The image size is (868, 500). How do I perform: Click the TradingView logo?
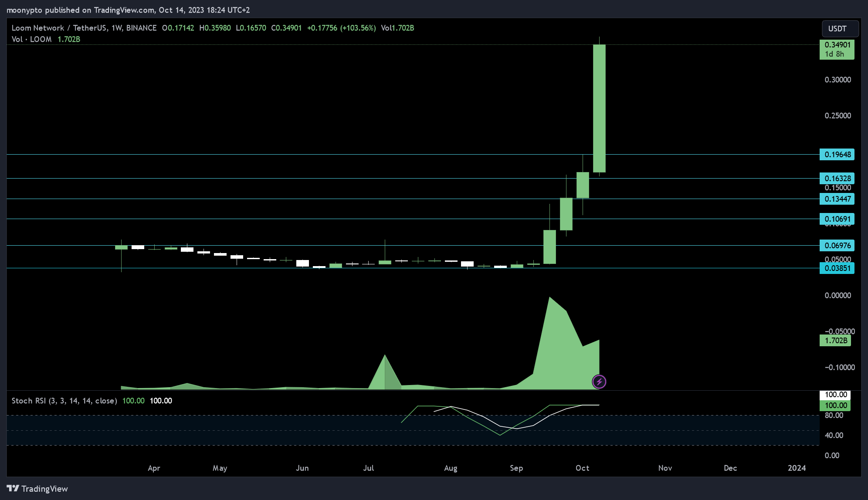click(x=37, y=489)
